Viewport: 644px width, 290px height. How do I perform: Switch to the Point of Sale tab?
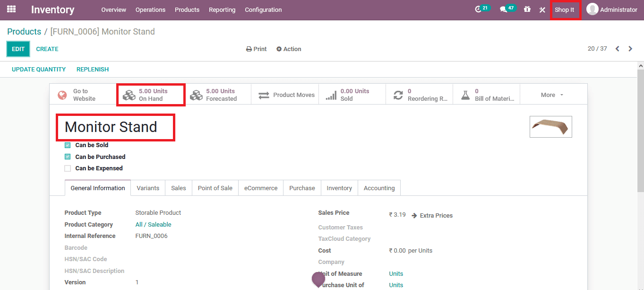(x=215, y=188)
